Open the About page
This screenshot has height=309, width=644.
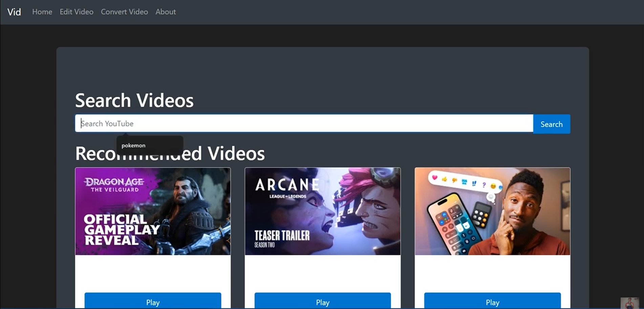(x=166, y=12)
